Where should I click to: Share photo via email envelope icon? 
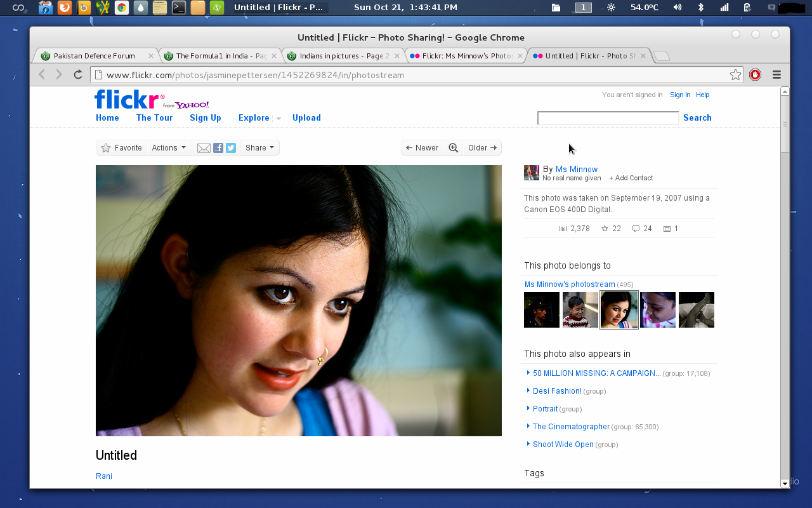click(204, 148)
